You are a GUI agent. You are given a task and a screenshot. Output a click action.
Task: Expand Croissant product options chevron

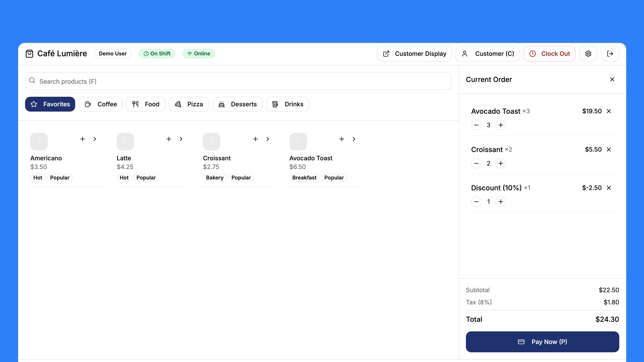point(267,139)
